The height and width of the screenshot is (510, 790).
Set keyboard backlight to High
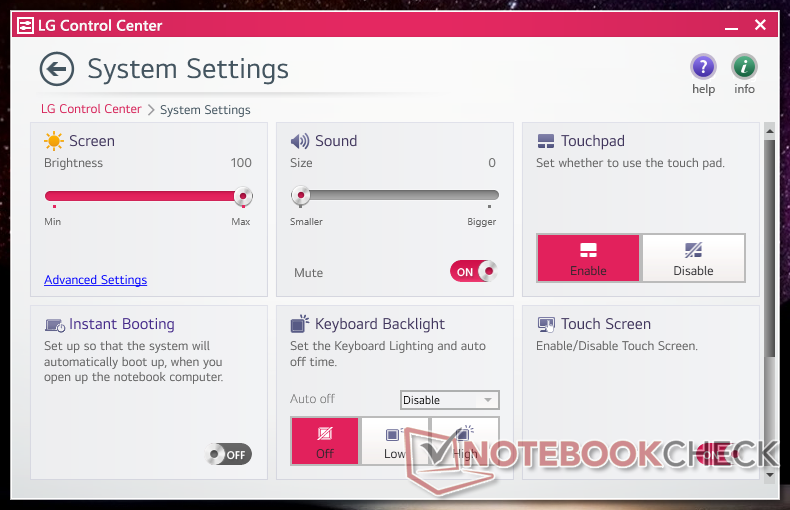[x=465, y=441]
